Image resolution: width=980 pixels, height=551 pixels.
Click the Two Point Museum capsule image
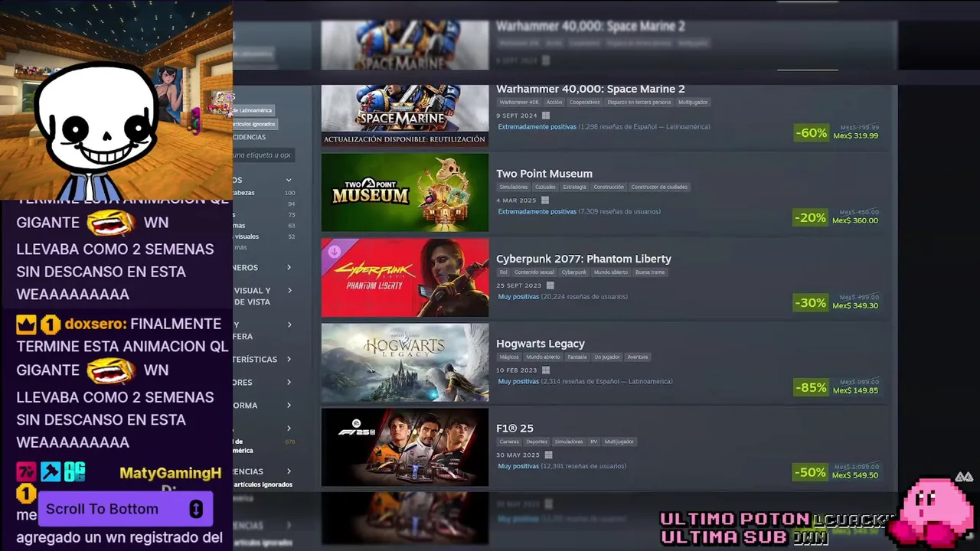coord(405,193)
